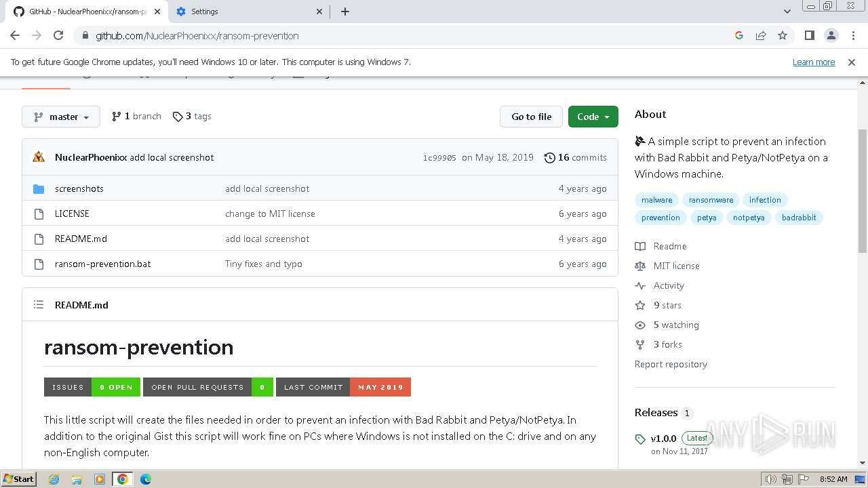The image size is (868, 488).
Task: Click the screenshots folder icon
Action: pos(39,188)
